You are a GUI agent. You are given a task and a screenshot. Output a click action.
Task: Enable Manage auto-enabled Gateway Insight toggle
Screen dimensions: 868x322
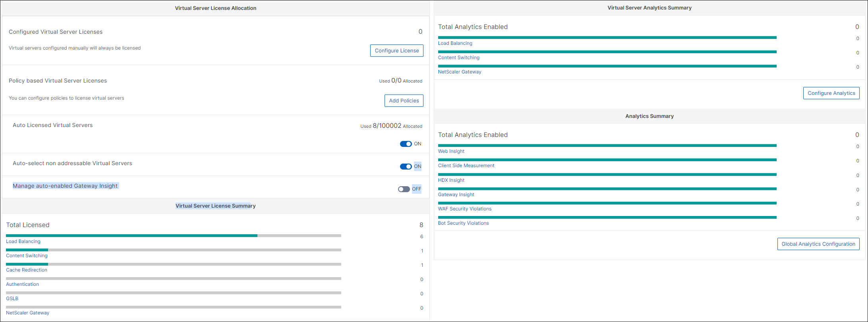[x=404, y=189]
